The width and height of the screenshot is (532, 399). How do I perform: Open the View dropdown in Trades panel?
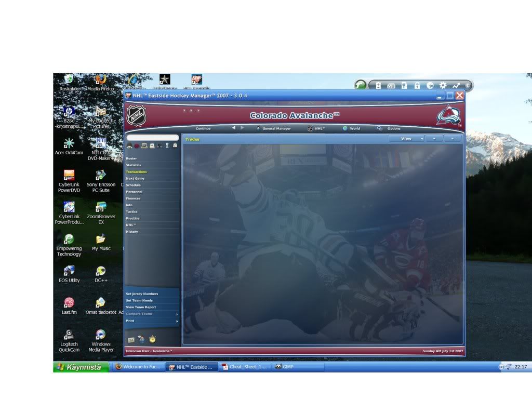pos(407,139)
